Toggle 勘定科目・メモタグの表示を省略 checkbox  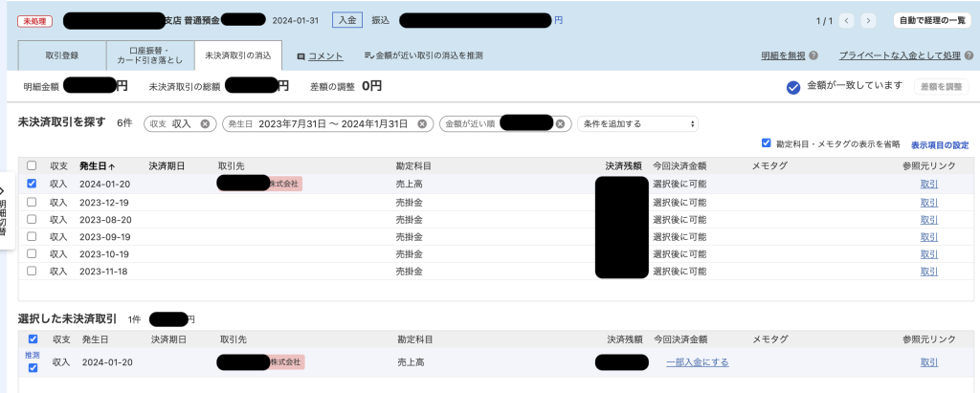point(766,143)
